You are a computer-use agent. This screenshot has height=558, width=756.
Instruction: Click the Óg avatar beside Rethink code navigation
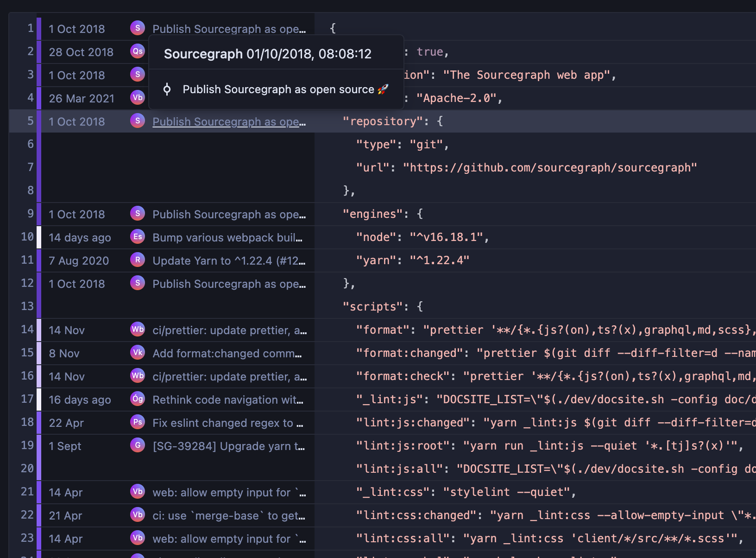138,399
